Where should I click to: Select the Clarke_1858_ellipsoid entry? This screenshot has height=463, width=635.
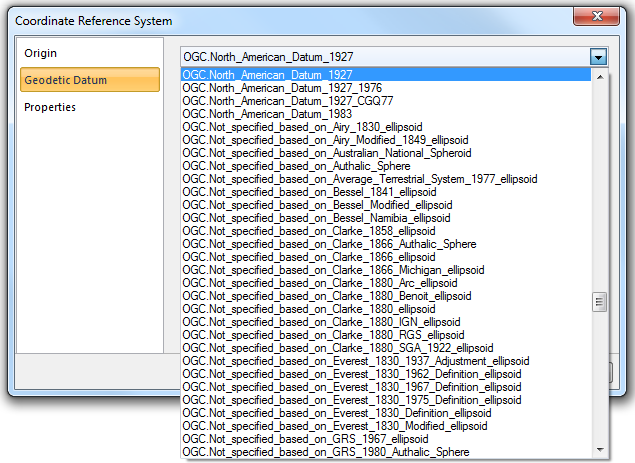click(x=386, y=231)
